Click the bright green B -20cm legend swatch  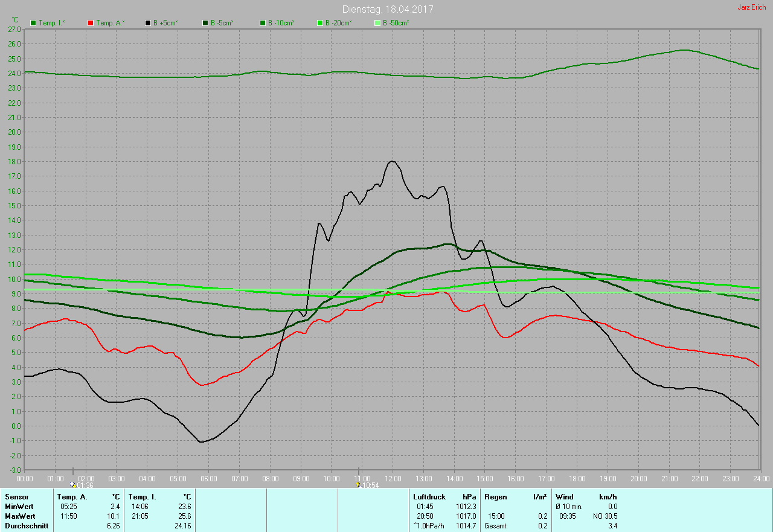click(x=320, y=23)
